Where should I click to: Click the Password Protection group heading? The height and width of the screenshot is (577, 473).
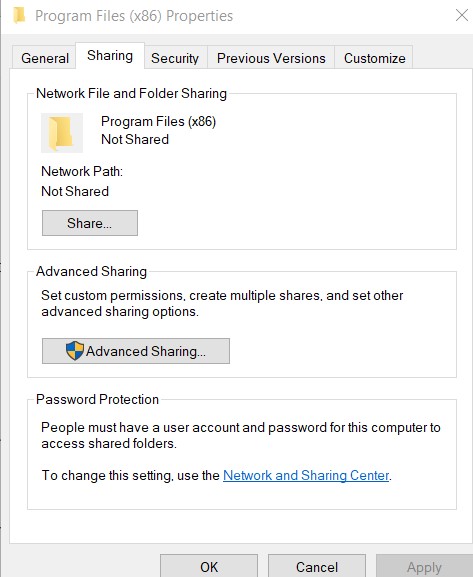[x=98, y=399]
